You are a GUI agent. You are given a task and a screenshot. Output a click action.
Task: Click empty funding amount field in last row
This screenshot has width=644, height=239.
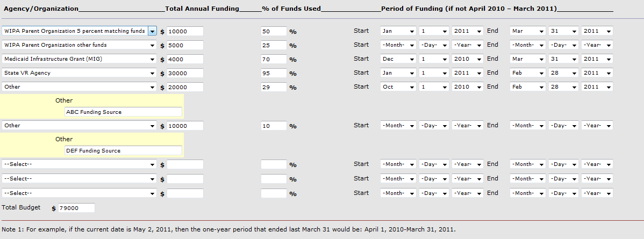[185, 193]
